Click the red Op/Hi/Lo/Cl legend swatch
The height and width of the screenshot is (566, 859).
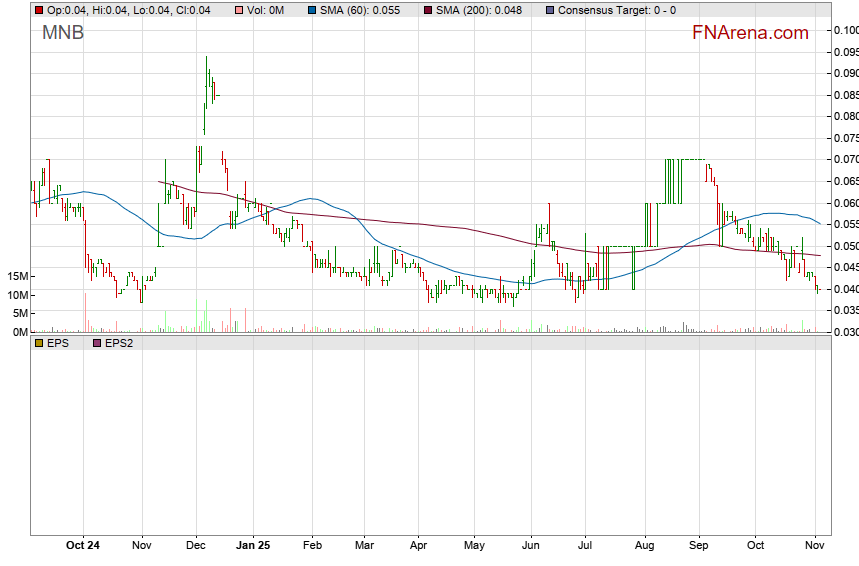[x=39, y=10]
